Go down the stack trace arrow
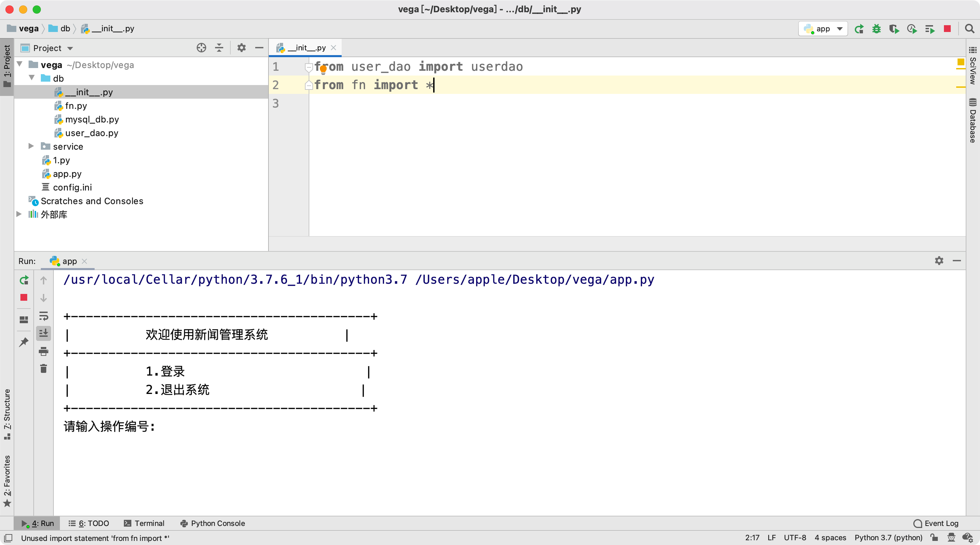 click(x=43, y=297)
